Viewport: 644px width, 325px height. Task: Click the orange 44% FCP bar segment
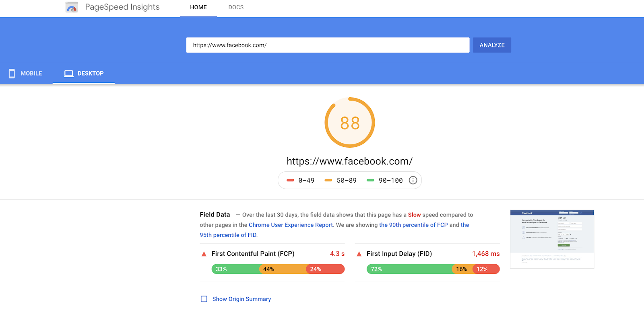(283, 269)
